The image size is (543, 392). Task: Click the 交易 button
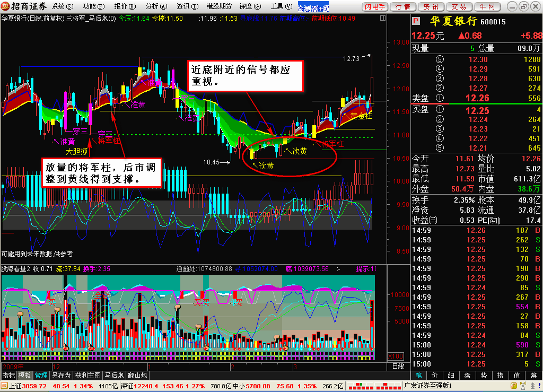(x=459, y=6)
